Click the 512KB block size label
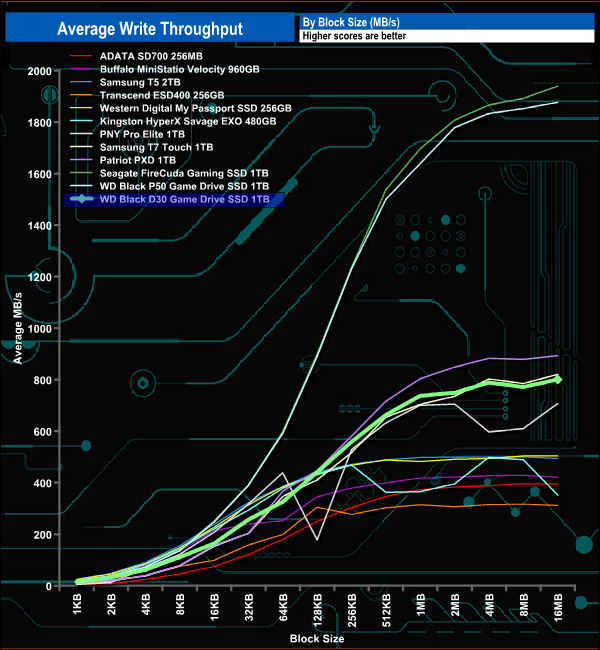 click(386, 610)
